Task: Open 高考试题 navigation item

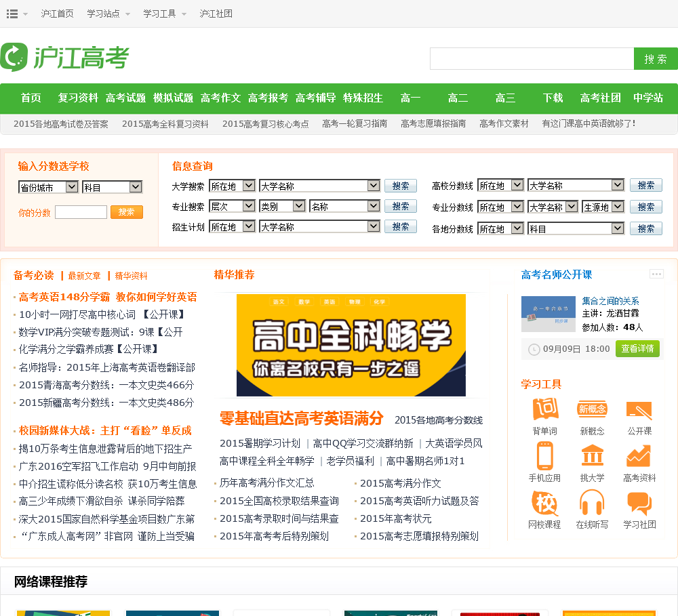Action: (x=126, y=98)
